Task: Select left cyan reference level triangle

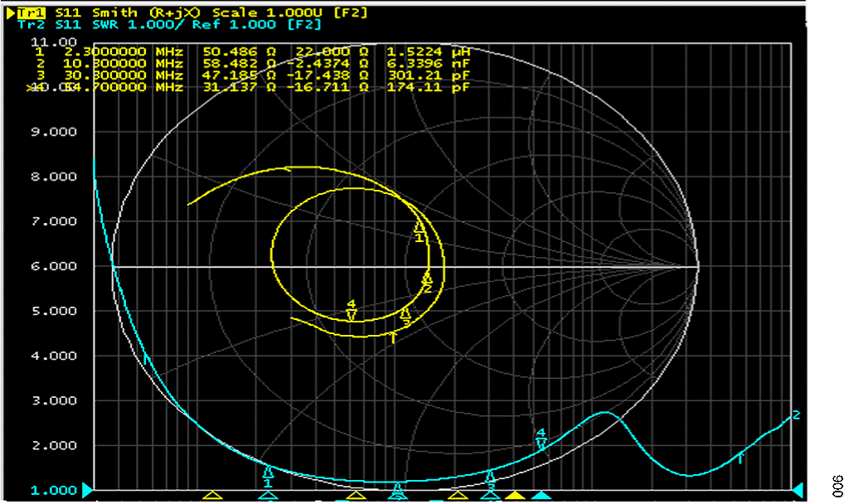Action: pyautogui.click(x=87, y=490)
